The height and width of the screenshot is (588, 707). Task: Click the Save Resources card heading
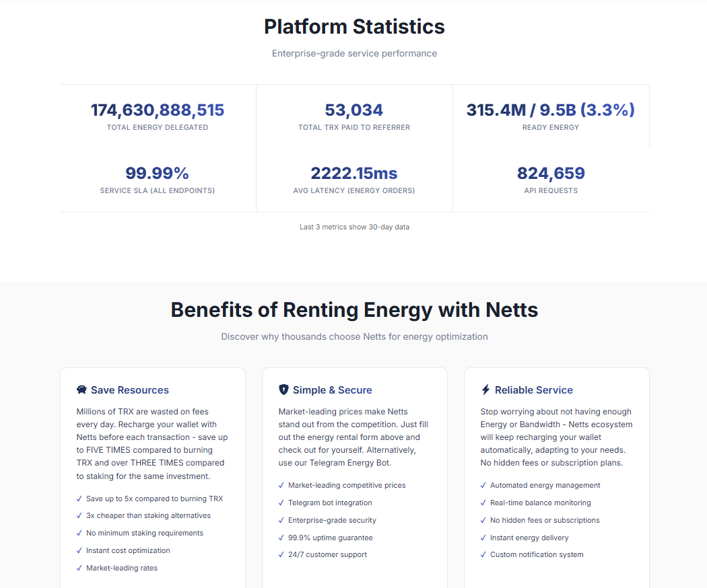tap(130, 390)
